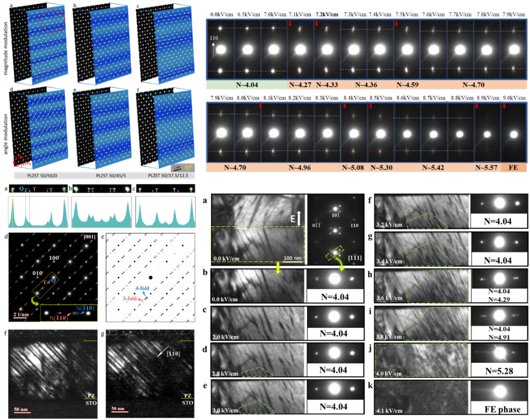Click the yellow inset box showing ¼(110) spots
The width and height of the screenshot is (530, 420).
(x=70, y=312)
